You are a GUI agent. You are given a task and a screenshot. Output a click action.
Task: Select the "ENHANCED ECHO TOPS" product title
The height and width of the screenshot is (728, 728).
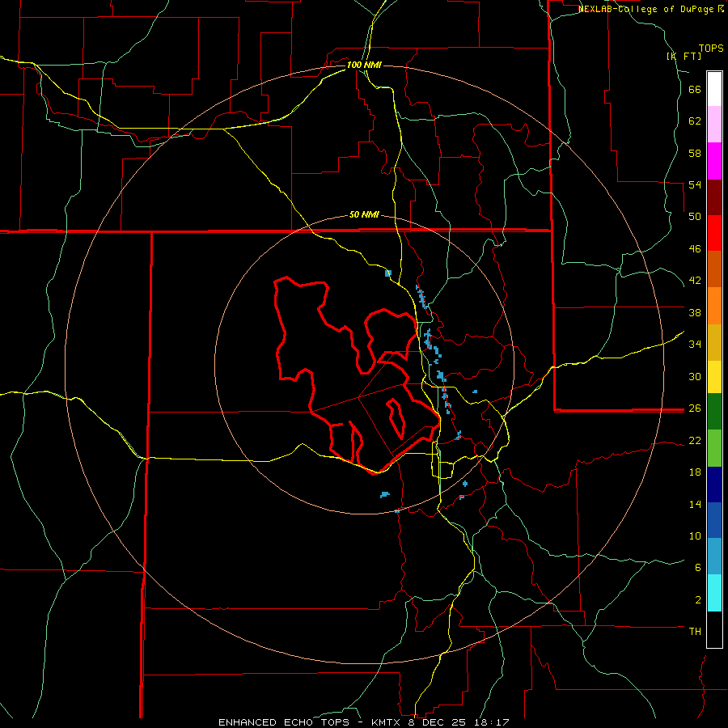click(x=284, y=722)
